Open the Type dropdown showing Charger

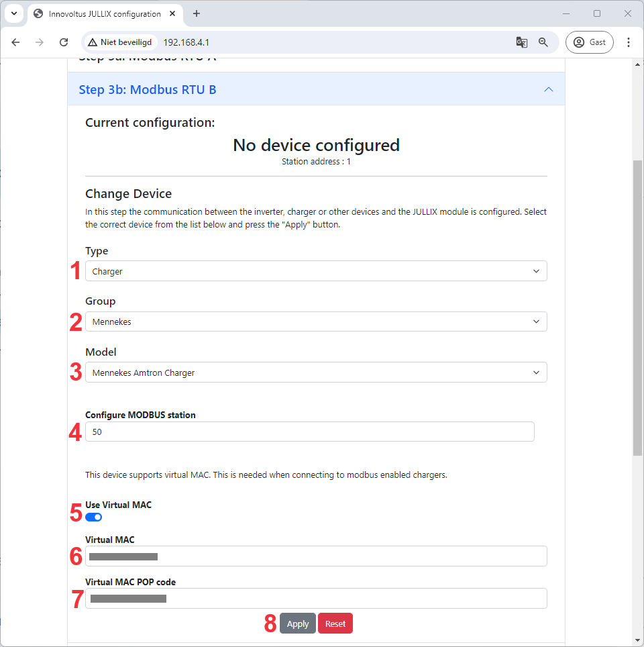[x=316, y=271]
